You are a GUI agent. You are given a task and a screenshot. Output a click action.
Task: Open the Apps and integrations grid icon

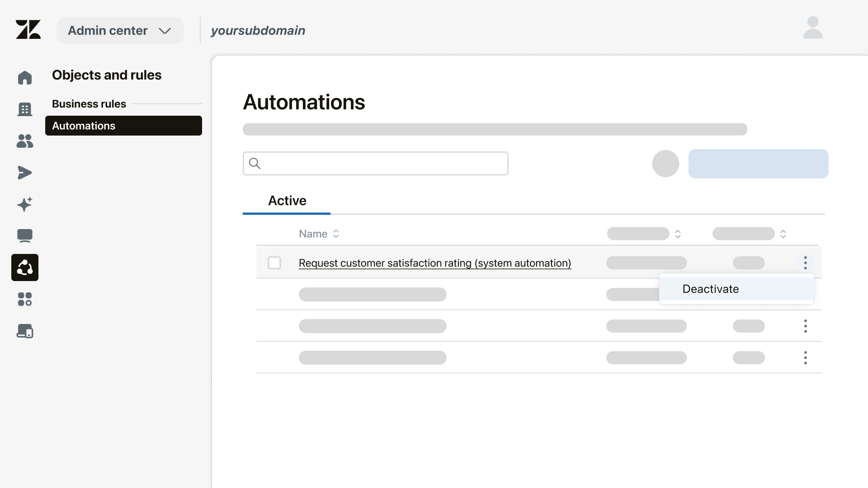(24, 299)
